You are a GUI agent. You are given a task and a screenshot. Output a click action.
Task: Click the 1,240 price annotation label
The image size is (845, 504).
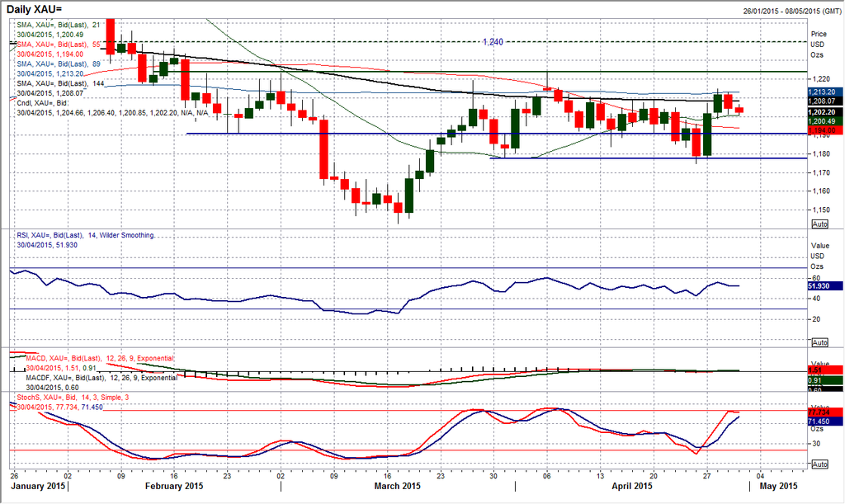click(493, 41)
